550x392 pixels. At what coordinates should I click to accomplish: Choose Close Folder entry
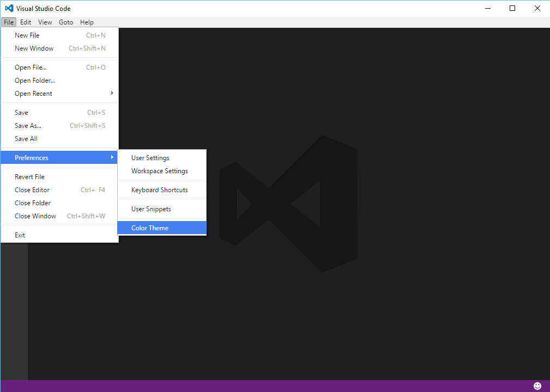pos(59,203)
